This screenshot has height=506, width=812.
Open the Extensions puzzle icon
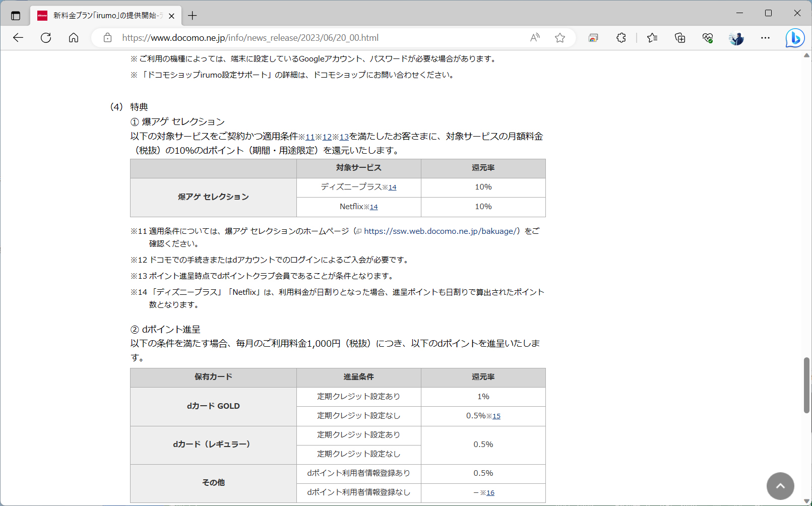tap(620, 37)
